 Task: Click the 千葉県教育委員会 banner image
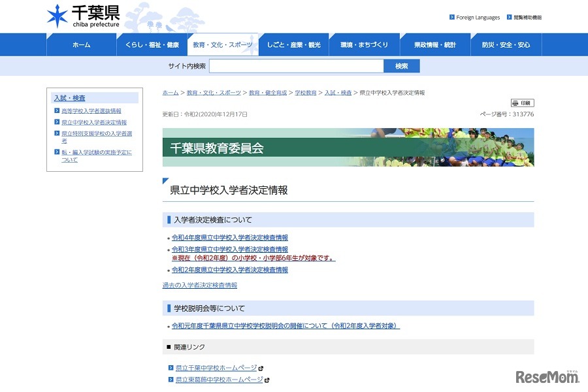click(348, 148)
